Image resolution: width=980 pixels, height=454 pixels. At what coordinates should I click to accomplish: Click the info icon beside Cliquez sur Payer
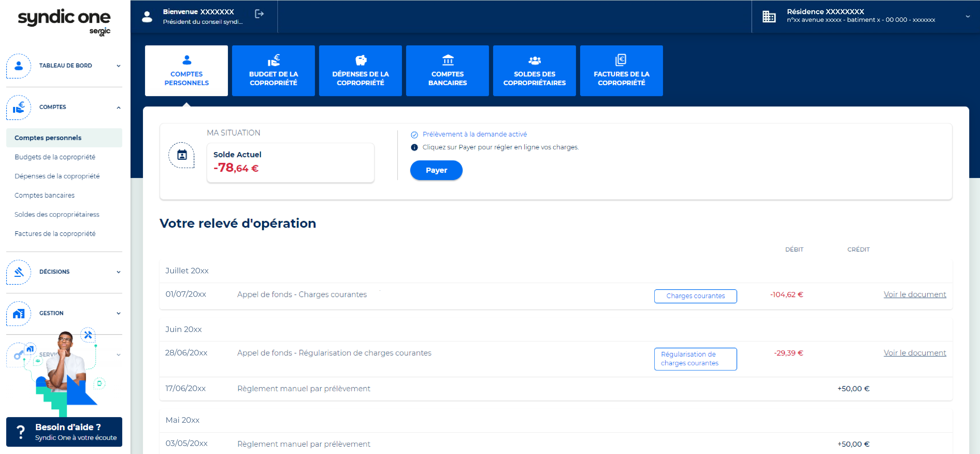[414, 147]
